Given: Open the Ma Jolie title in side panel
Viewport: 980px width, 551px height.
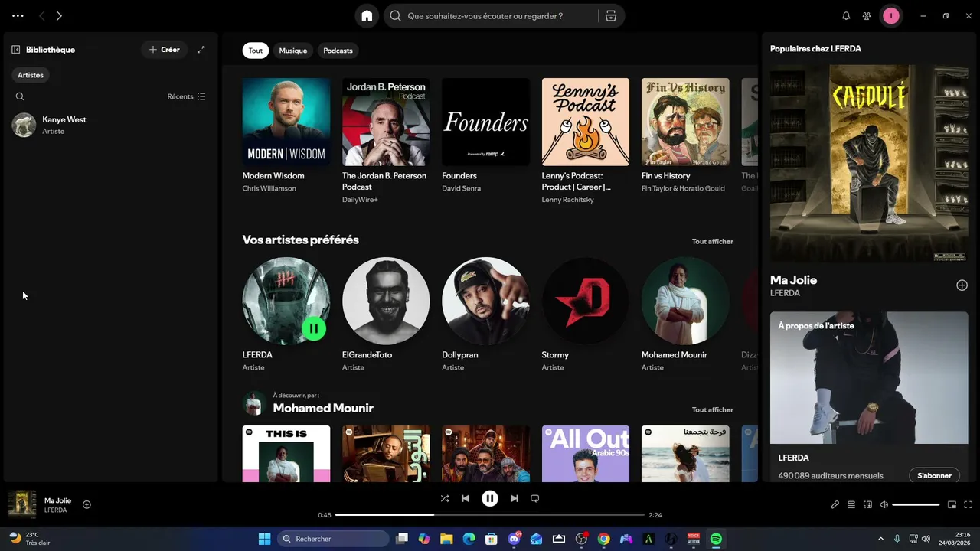Looking at the screenshot, I should [x=793, y=280].
